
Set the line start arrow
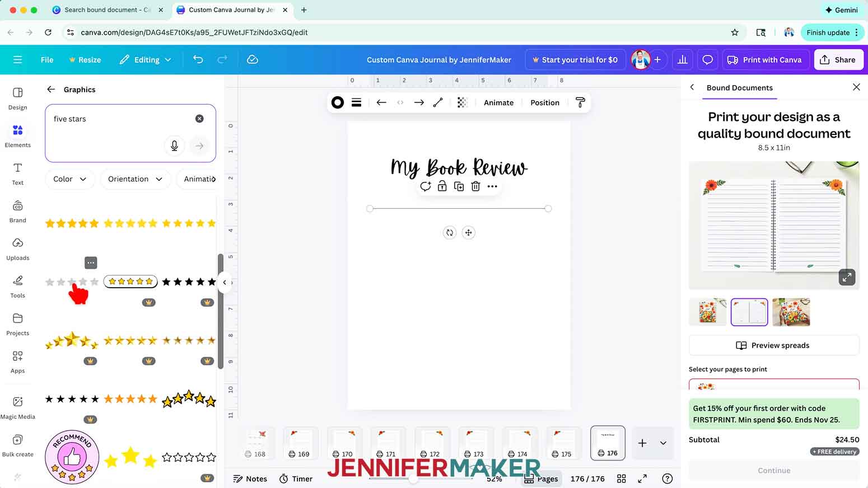click(x=381, y=102)
